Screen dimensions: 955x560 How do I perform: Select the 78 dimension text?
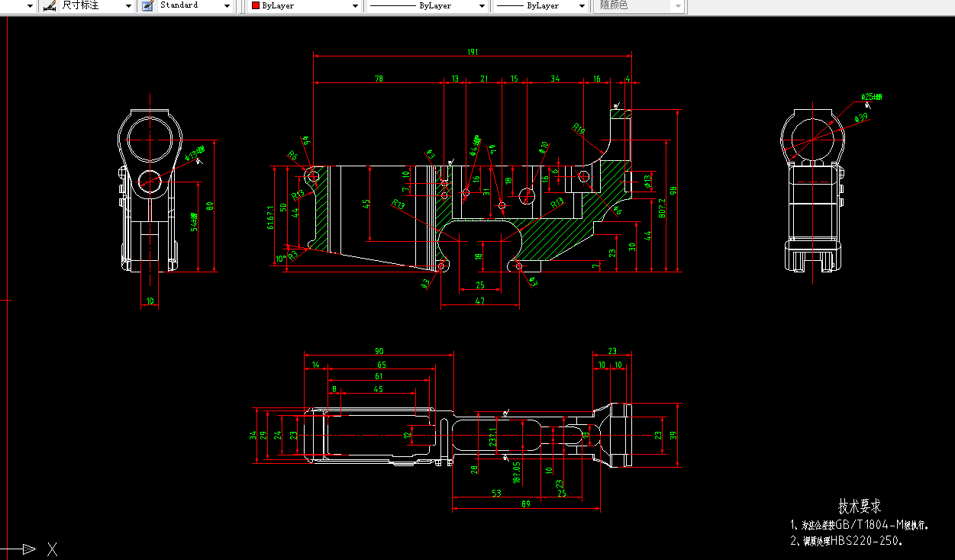click(379, 79)
